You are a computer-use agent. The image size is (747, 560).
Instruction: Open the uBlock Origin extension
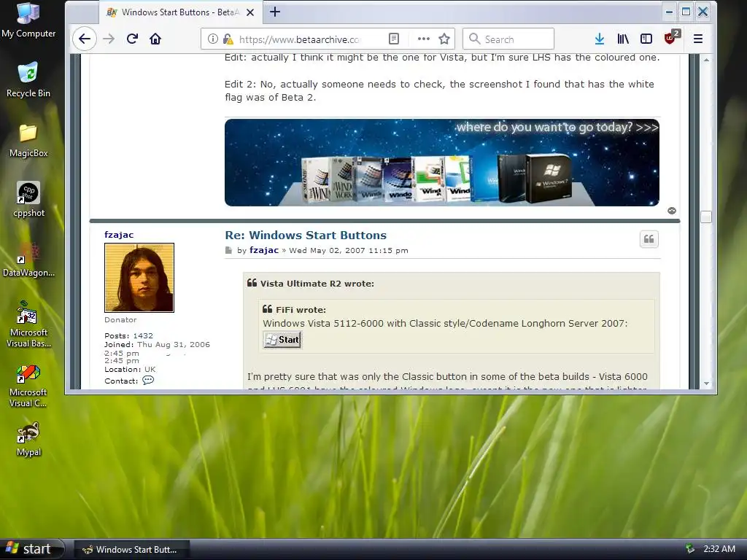point(671,38)
